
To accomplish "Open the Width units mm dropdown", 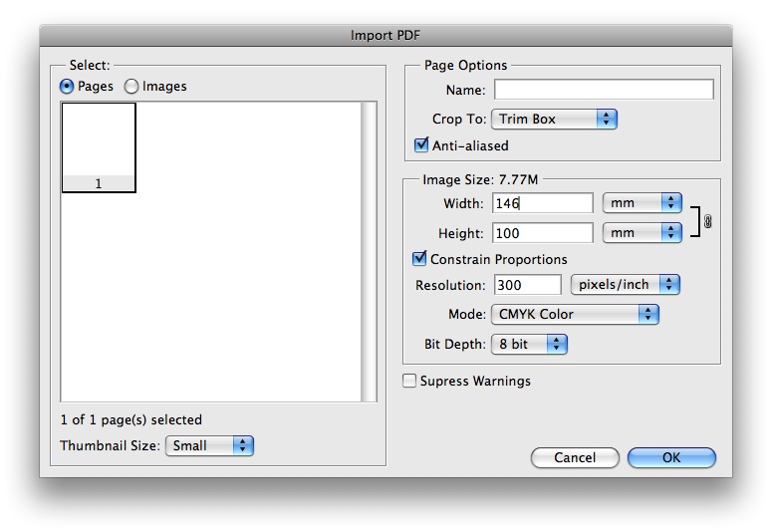I will point(643,203).
